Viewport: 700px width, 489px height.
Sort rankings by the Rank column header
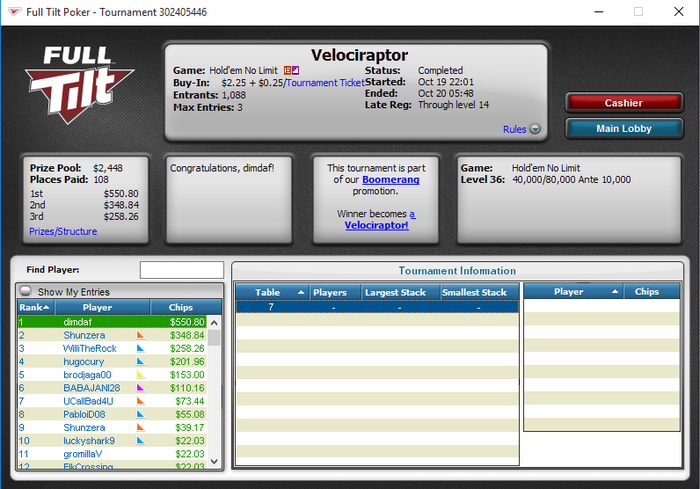click(x=36, y=307)
